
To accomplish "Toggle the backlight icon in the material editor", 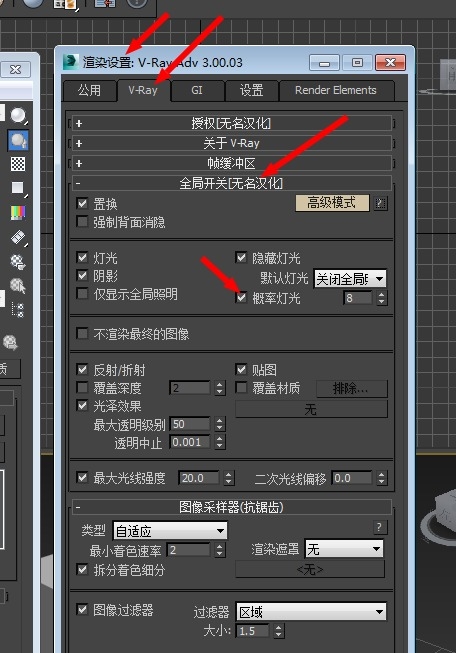I will coord(18,140).
